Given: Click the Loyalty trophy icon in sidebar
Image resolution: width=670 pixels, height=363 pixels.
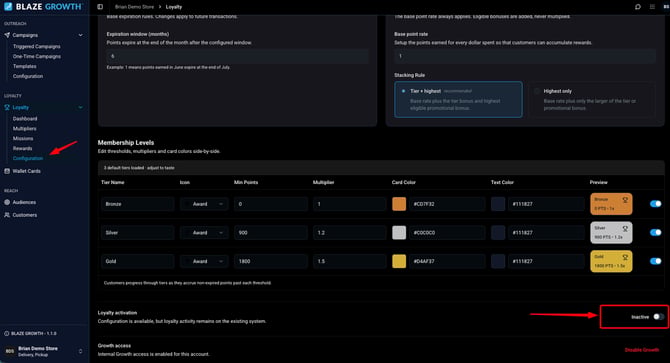Looking at the screenshot, I should (x=7, y=108).
